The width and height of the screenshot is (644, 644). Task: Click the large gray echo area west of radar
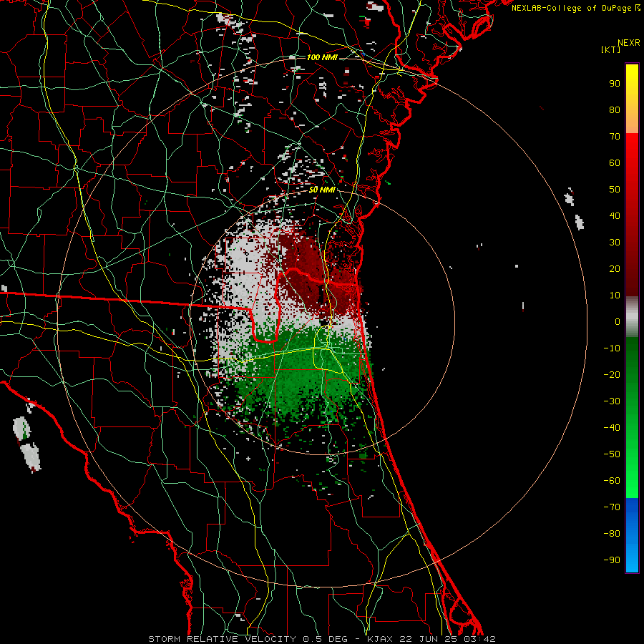coord(245,288)
